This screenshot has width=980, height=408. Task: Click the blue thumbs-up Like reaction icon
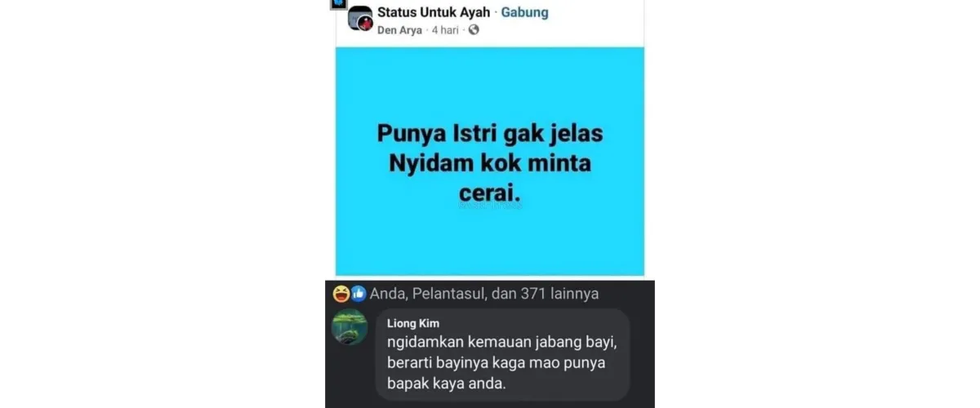pos(358,294)
